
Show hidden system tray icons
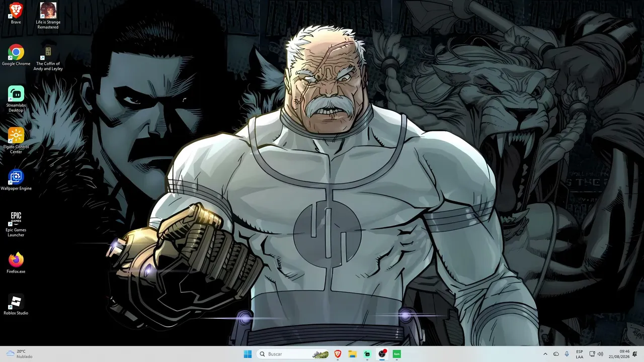(x=545, y=354)
